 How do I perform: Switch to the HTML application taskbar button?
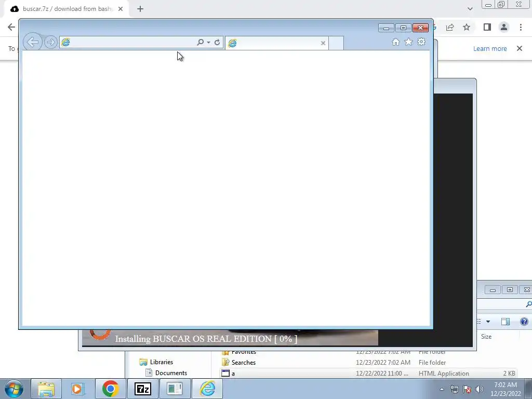[175, 389]
